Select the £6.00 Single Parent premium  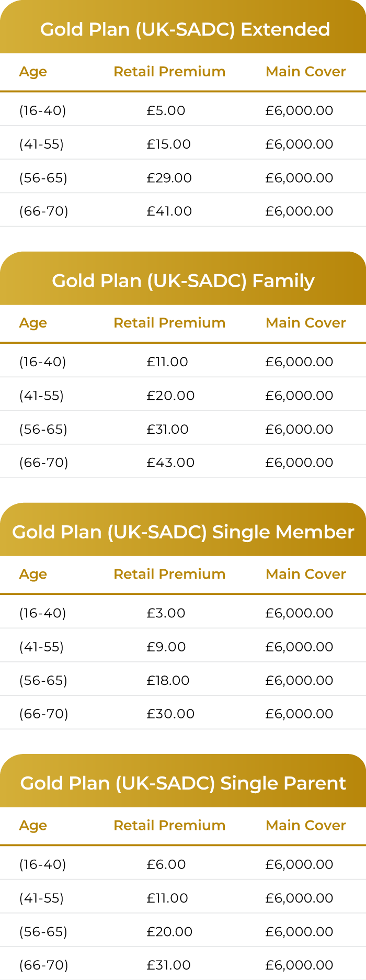pos(166,864)
